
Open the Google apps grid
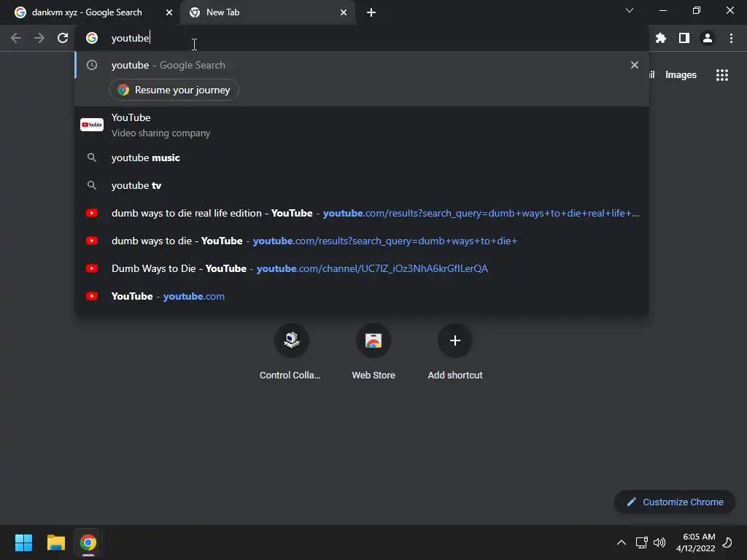click(721, 75)
